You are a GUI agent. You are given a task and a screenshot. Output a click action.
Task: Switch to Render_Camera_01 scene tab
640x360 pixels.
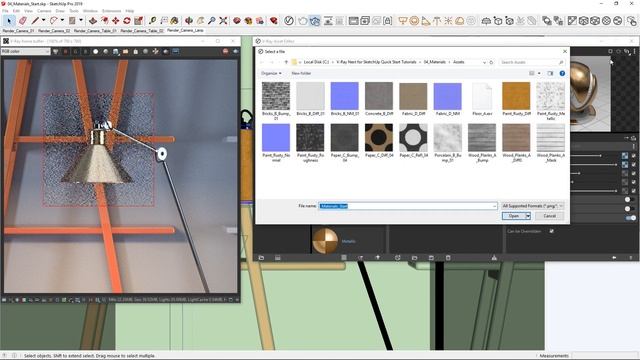[19, 31]
